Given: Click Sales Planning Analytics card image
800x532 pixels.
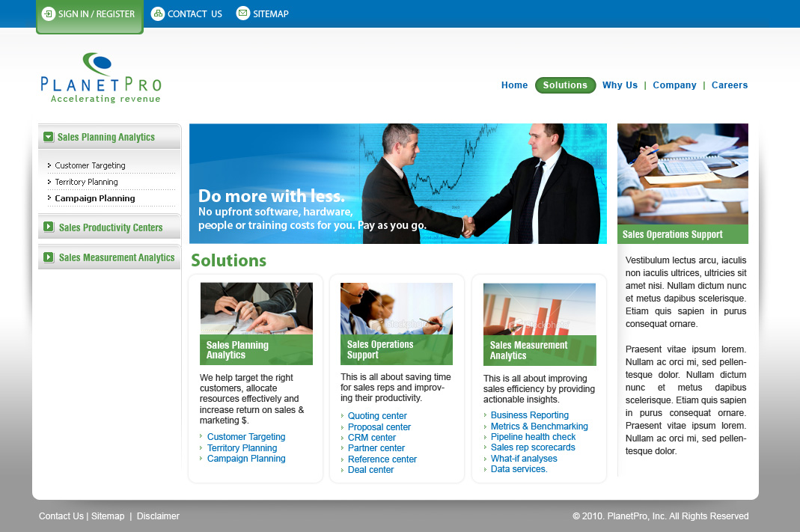Looking at the screenshot, I should pos(256,324).
